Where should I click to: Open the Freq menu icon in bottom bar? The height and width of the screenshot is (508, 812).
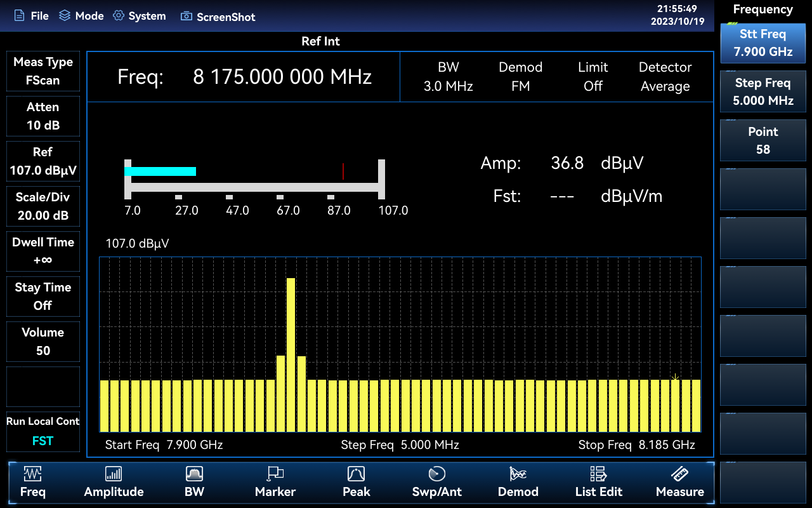(32, 474)
